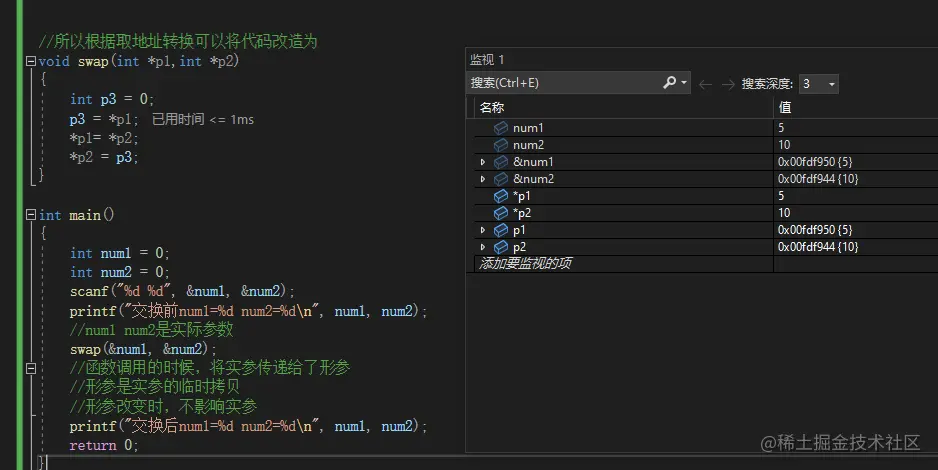Viewport: 938px width, 470px height.
Task: Click the search magnifier icon in watch window
Action: coord(670,84)
